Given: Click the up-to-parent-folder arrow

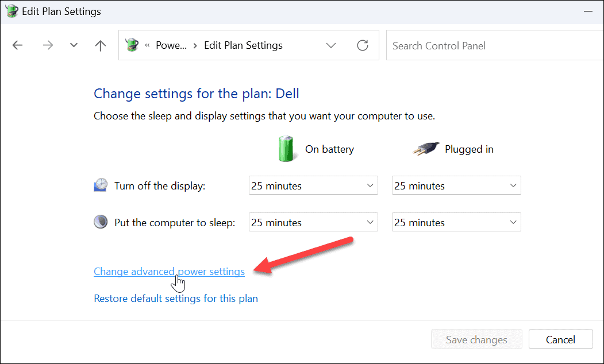Looking at the screenshot, I should [x=100, y=45].
